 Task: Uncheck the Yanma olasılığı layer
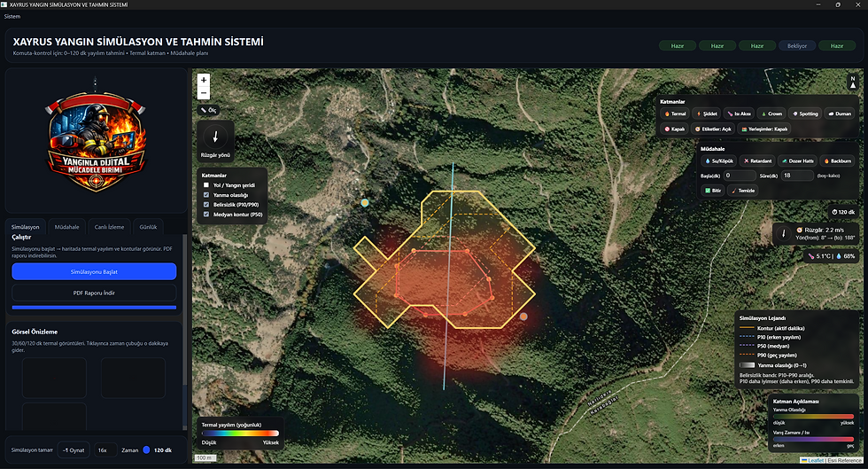[x=206, y=195]
